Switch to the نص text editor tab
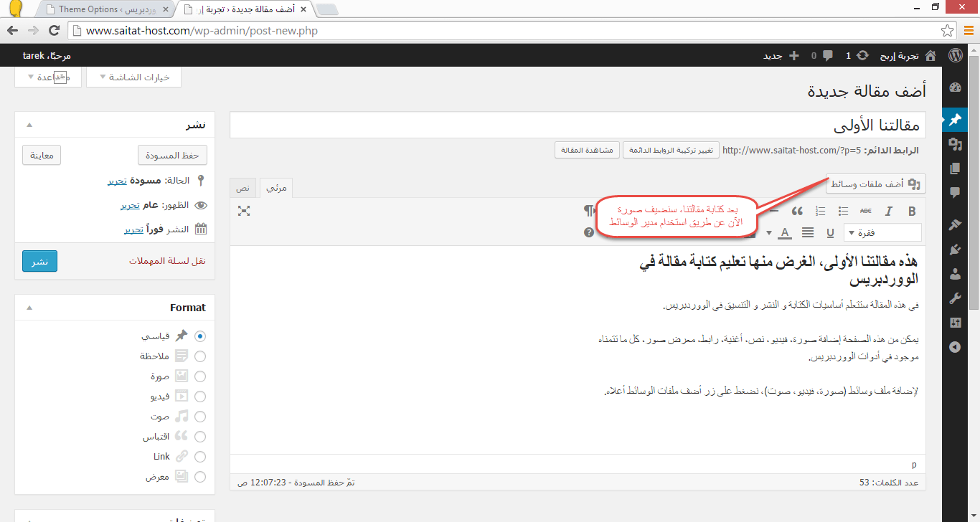980x522 pixels. point(243,187)
